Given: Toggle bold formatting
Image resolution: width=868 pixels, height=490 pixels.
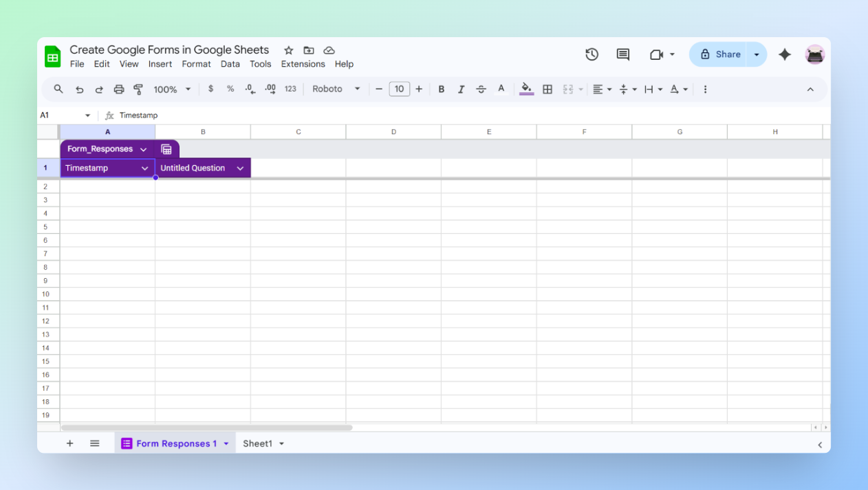Looking at the screenshot, I should 442,89.
